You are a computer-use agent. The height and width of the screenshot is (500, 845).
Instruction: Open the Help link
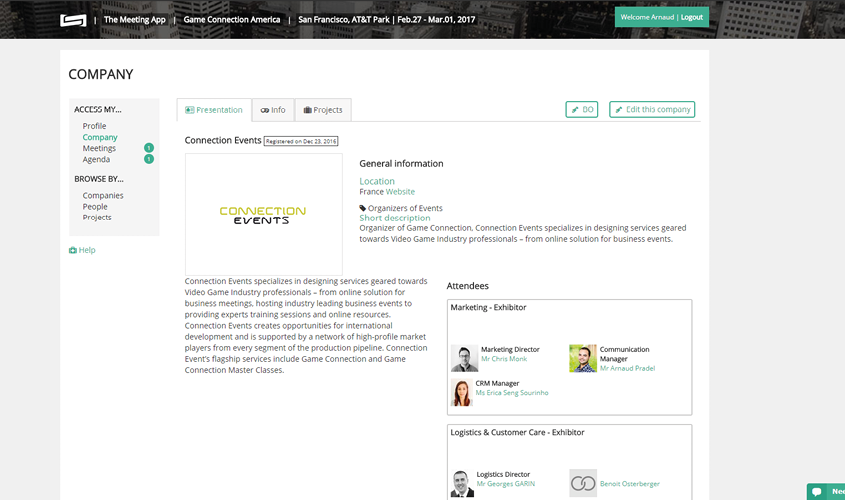click(82, 250)
